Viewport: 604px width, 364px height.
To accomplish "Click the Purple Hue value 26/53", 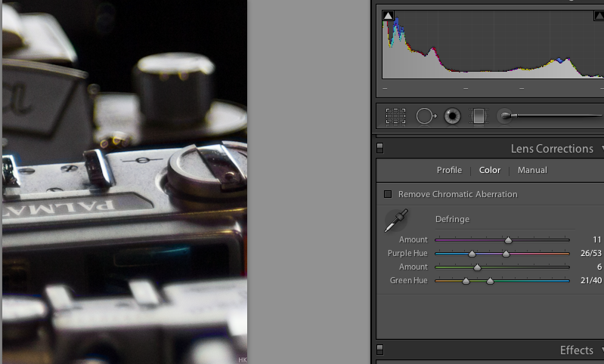I will (590, 254).
